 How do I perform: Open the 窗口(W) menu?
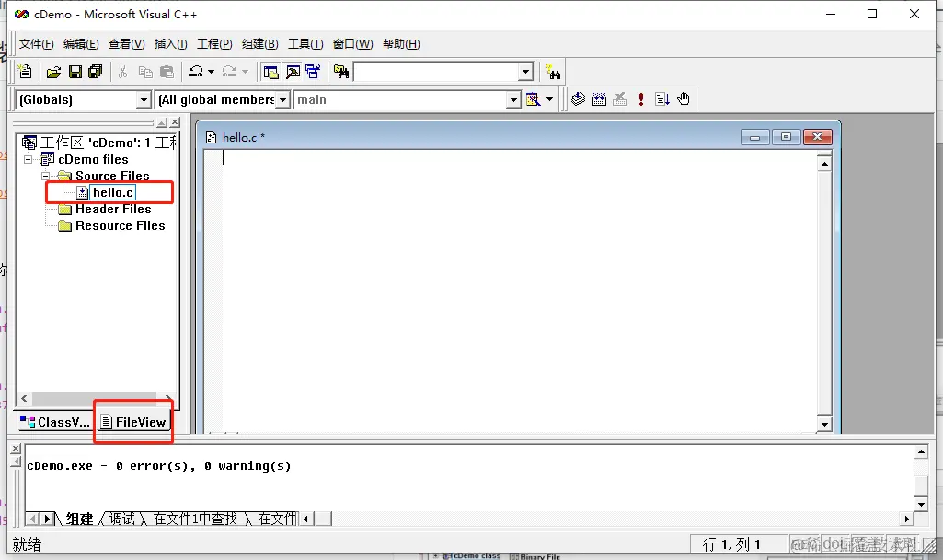click(x=352, y=44)
